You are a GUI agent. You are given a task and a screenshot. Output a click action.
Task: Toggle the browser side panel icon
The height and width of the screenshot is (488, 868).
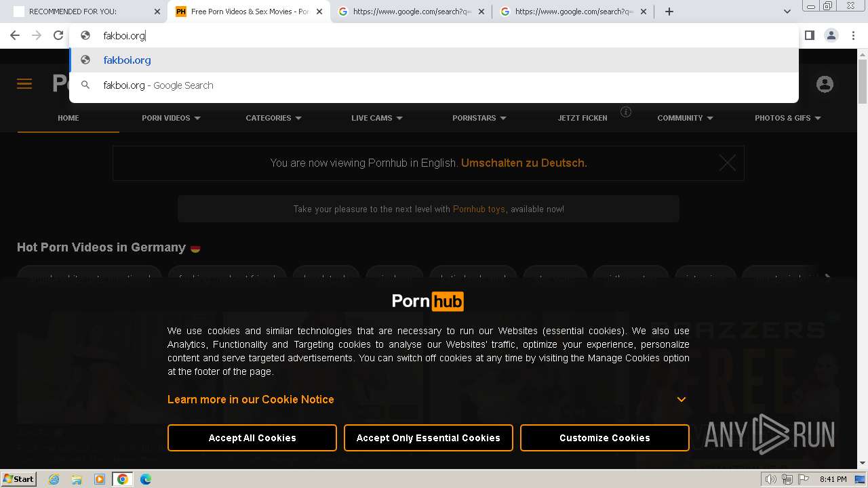click(x=809, y=35)
